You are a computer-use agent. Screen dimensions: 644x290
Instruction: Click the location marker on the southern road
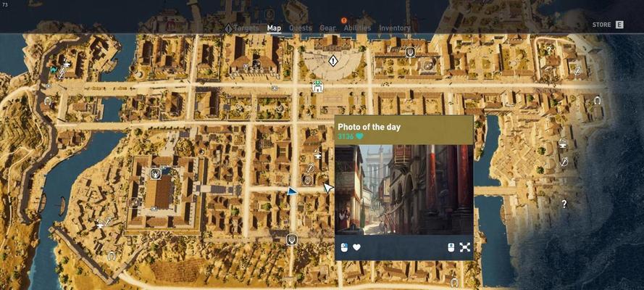coord(292,239)
